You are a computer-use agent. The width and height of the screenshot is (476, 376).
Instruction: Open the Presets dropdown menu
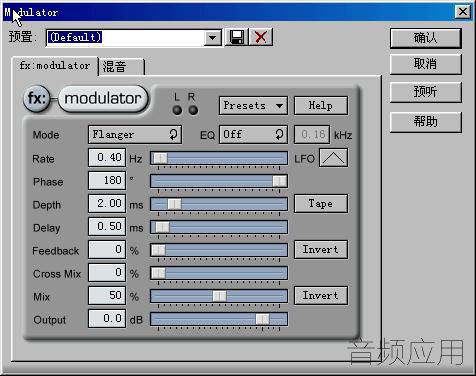click(x=253, y=106)
